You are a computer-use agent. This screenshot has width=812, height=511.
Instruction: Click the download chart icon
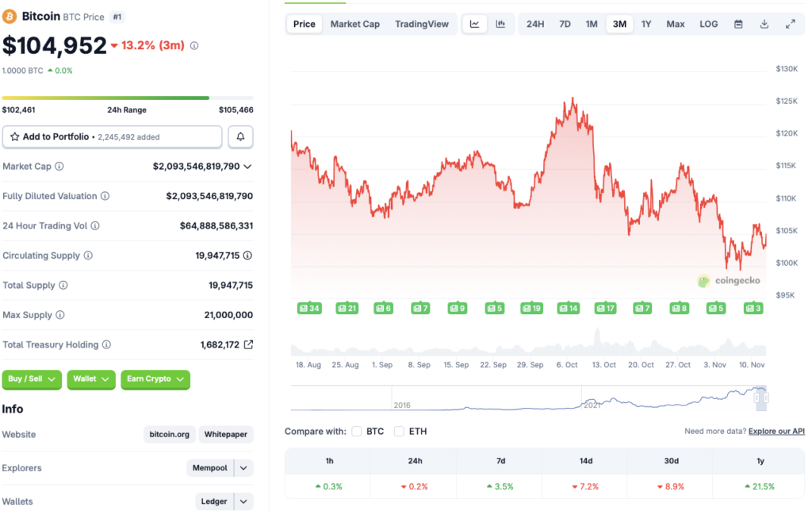(764, 24)
